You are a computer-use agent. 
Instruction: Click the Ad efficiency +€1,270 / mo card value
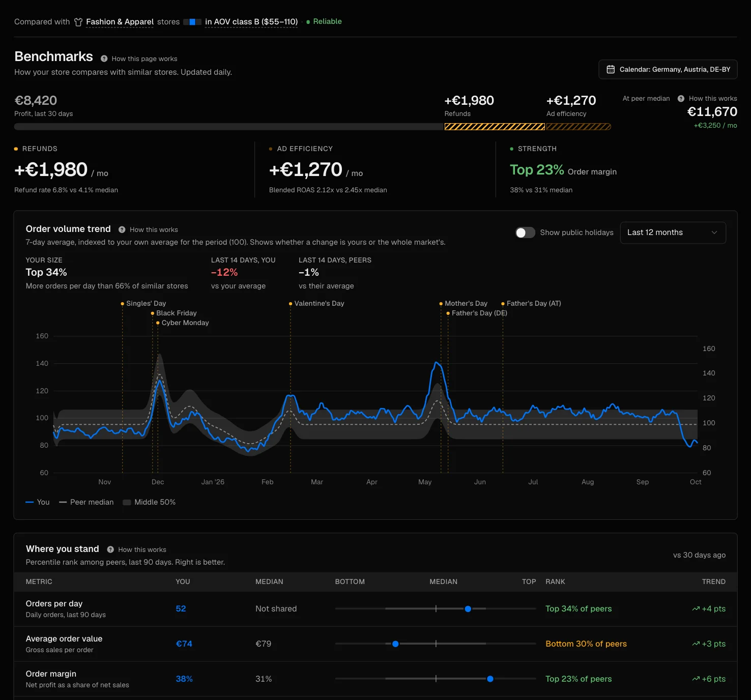pos(316,170)
